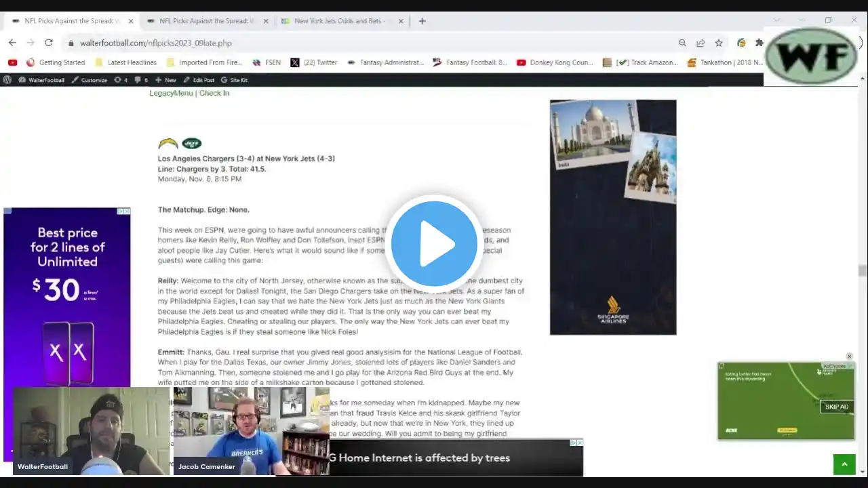The image size is (868, 488).
Task: Switch to New York Jets Odds tab
Action: coord(339,21)
